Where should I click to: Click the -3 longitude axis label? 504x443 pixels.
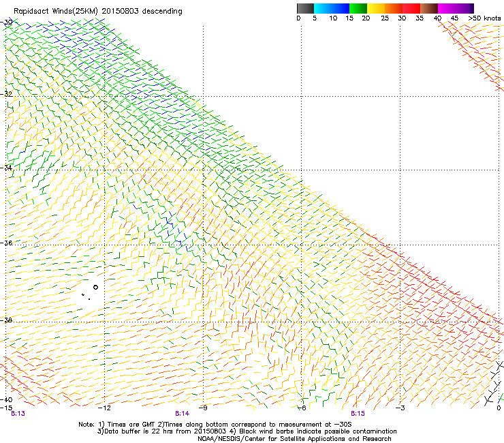coord(400,408)
